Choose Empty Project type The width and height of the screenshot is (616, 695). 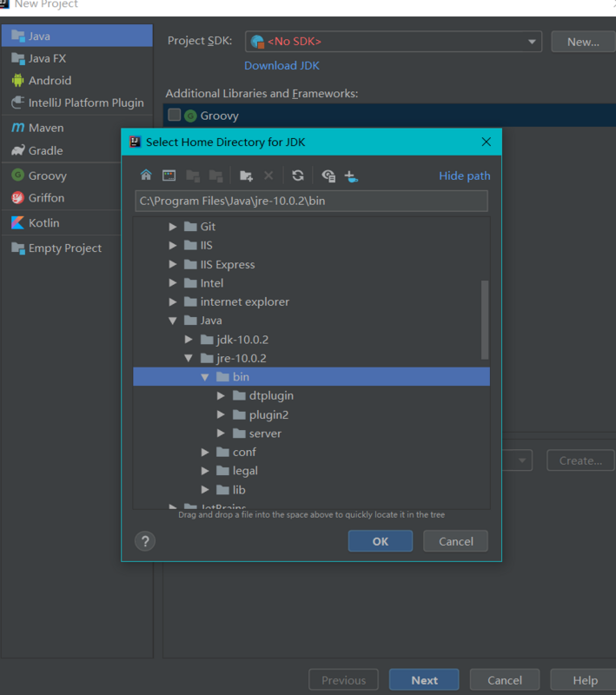click(x=62, y=248)
